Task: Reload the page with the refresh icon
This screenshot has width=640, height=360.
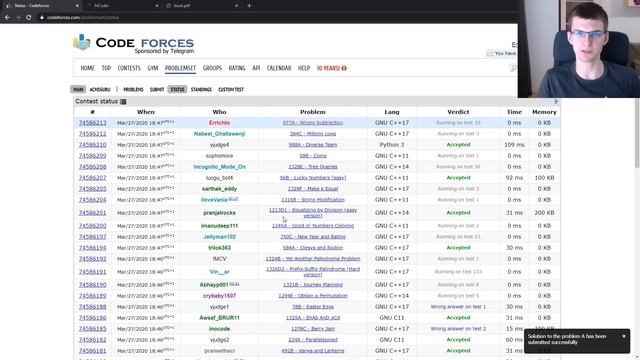Action: [x=29, y=18]
